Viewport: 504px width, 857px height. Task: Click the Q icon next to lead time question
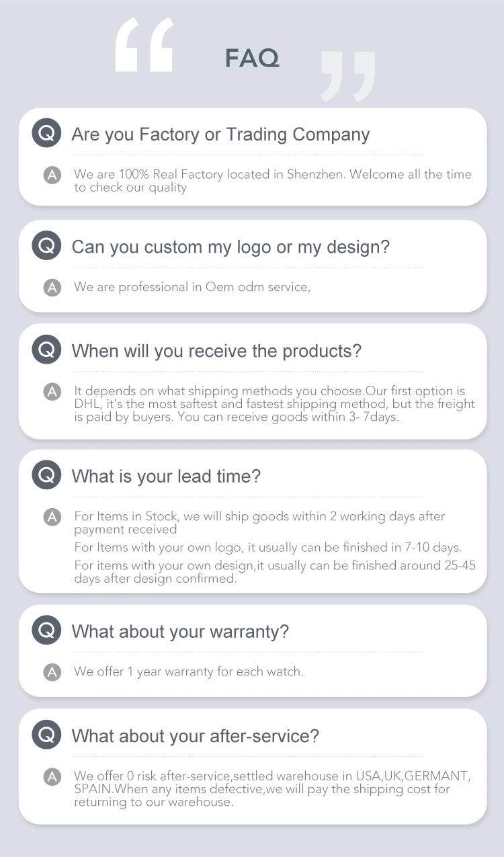pos(46,476)
